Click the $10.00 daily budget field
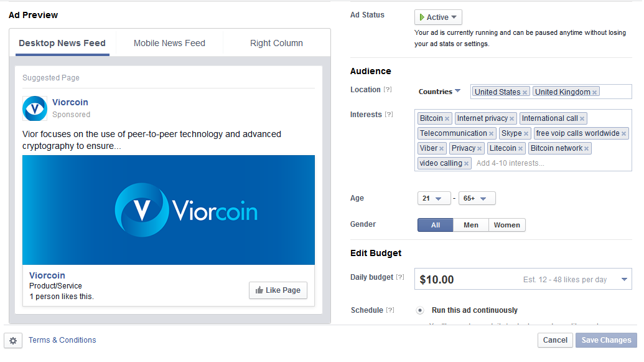The height and width of the screenshot is (362, 644). [x=523, y=279]
